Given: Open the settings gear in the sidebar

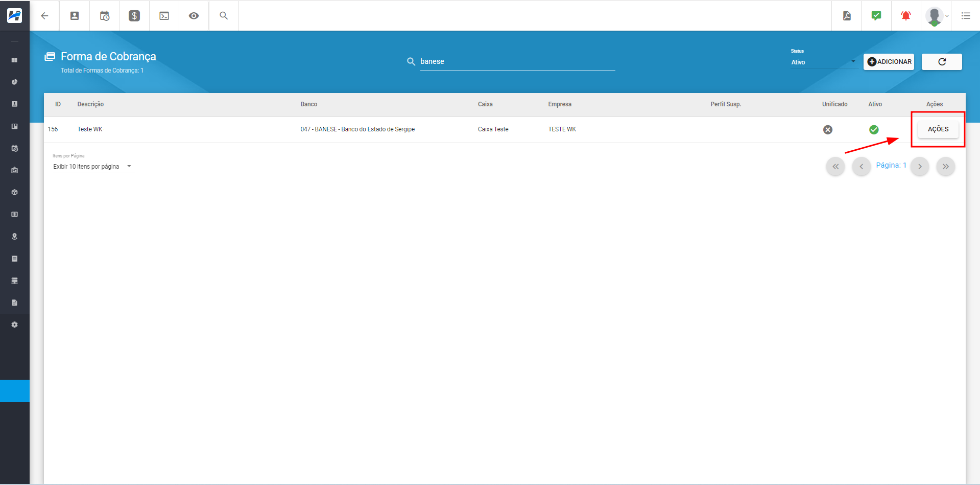Looking at the screenshot, I should pos(15,325).
